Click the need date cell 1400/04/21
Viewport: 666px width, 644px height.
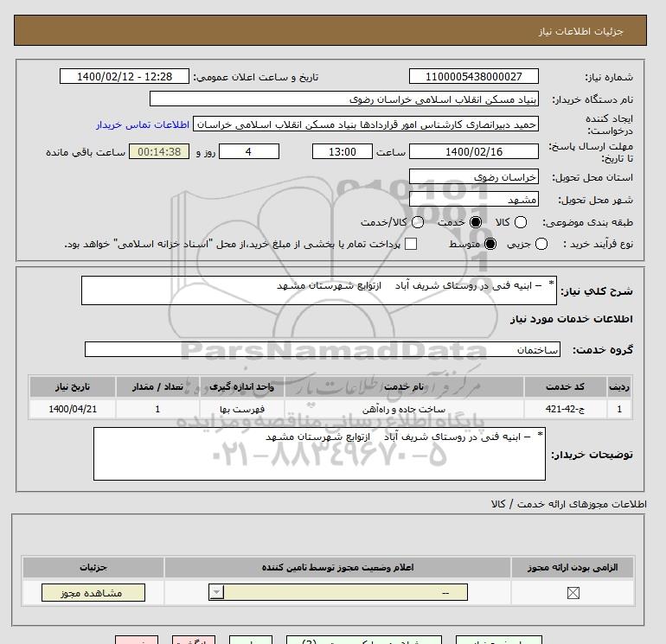click(73, 409)
